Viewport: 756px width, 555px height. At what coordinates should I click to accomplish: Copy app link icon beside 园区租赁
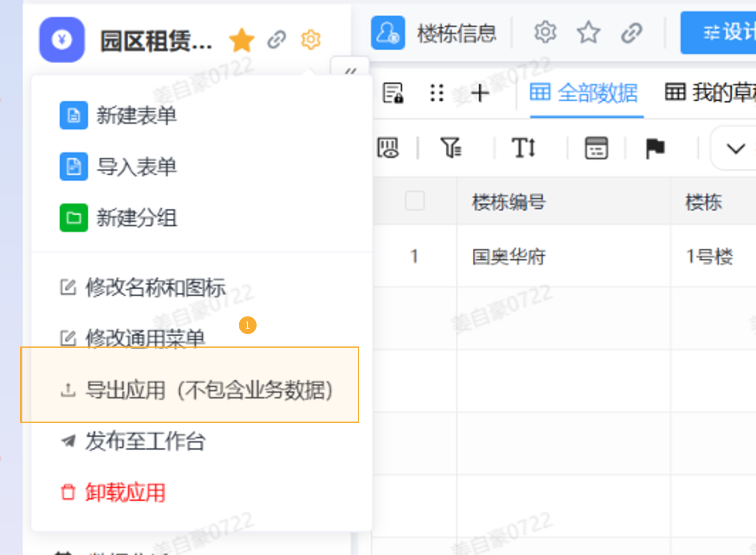pos(277,40)
